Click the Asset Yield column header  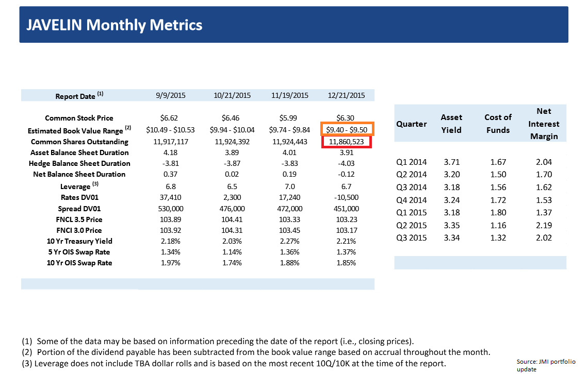pyautogui.click(x=451, y=124)
